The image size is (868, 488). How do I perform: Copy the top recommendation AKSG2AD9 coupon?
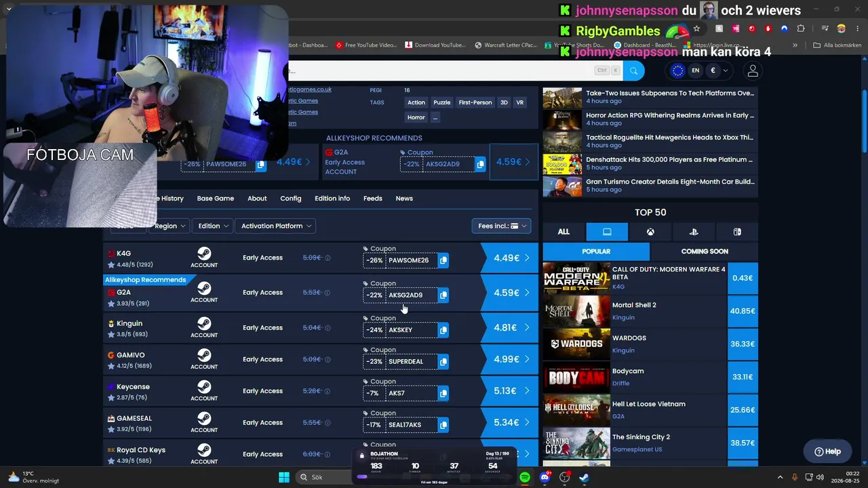click(480, 164)
